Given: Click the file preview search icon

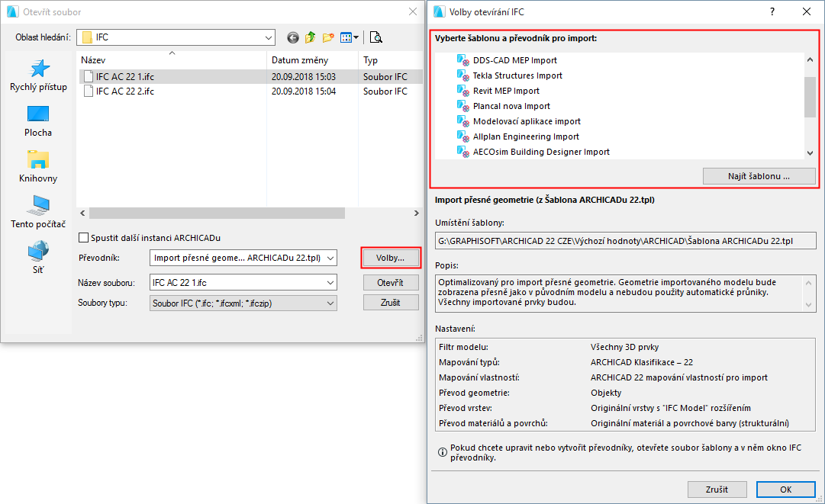Looking at the screenshot, I should click(x=375, y=37).
